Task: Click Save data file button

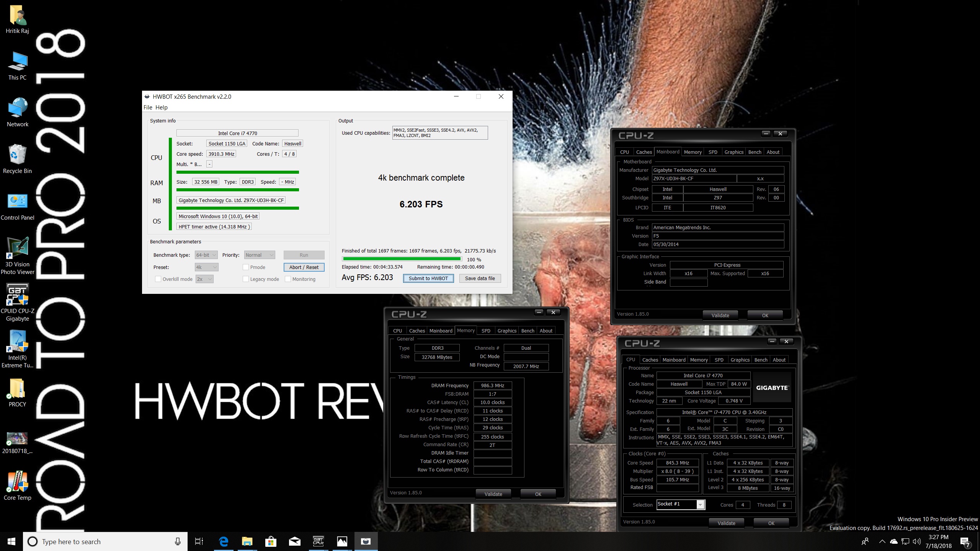Action: [x=480, y=278]
